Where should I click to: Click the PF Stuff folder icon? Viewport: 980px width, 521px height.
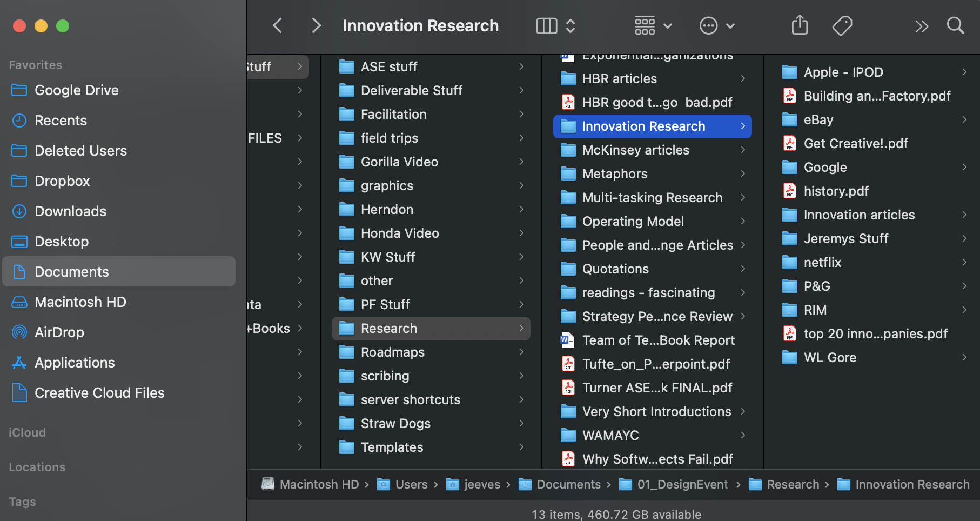347,304
